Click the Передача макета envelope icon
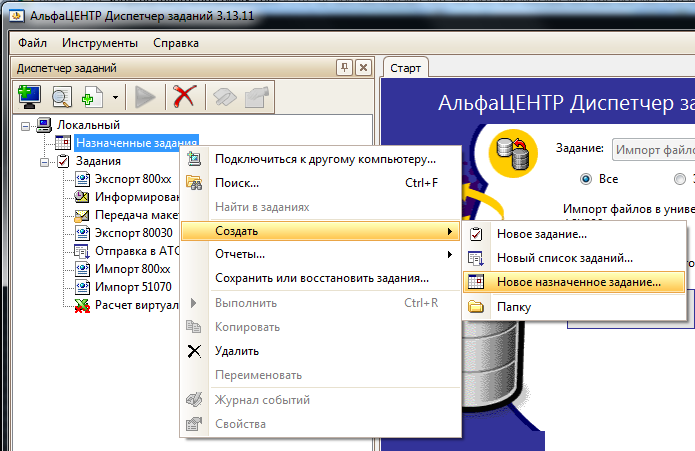Screen dimensions: 695x451 click(82, 215)
